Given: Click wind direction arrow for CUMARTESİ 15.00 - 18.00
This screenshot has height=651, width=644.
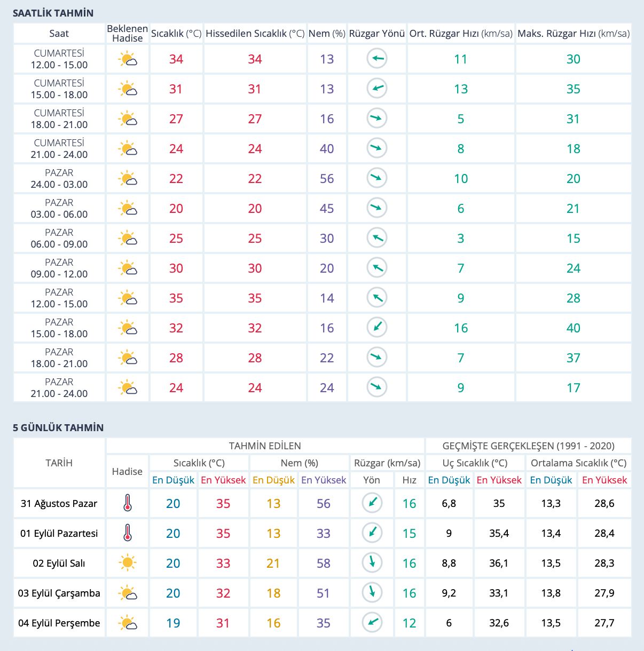Looking at the screenshot, I should [377, 89].
